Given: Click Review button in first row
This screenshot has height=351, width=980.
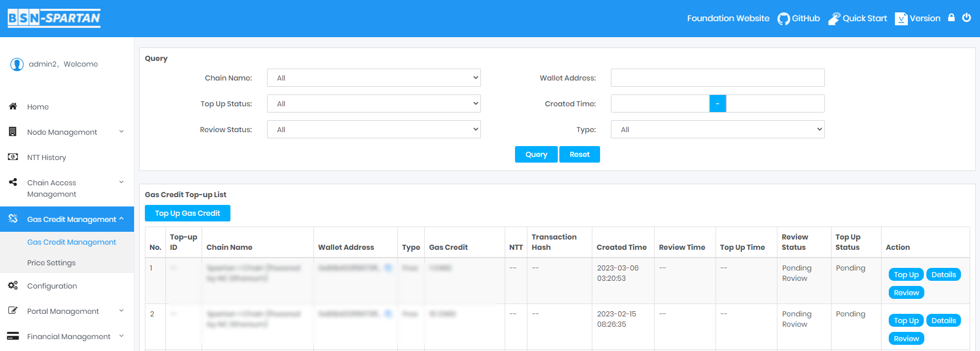Looking at the screenshot, I should pyautogui.click(x=906, y=293).
